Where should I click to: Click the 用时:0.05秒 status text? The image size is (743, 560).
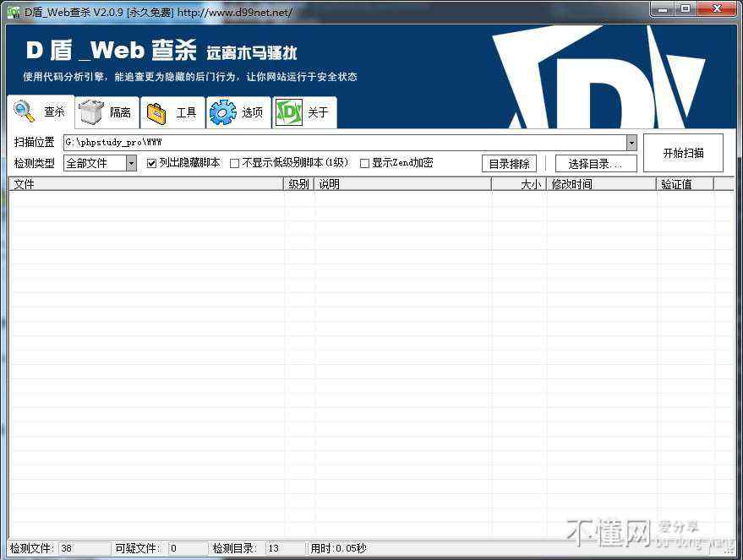pos(338,548)
